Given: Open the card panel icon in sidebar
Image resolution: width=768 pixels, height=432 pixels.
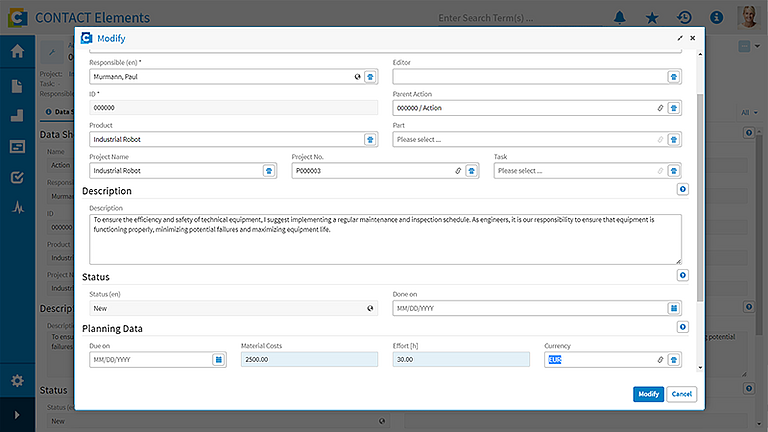Looking at the screenshot, I should (x=17, y=146).
